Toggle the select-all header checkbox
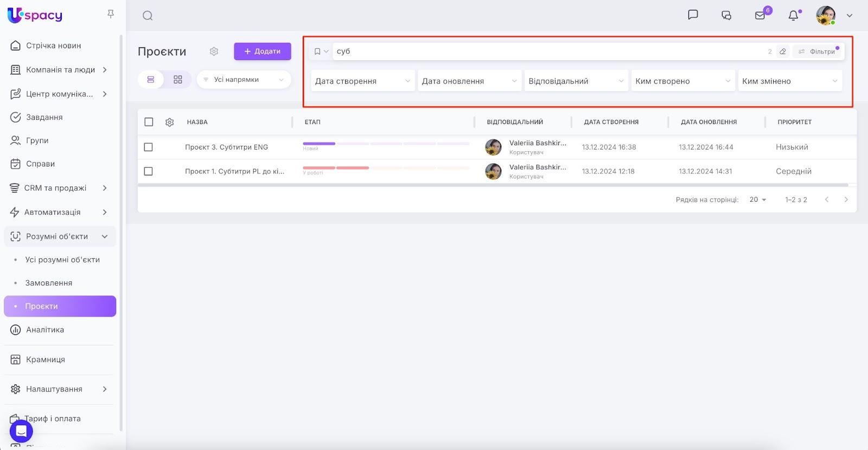Viewport: 868px width, 450px height. 149,122
